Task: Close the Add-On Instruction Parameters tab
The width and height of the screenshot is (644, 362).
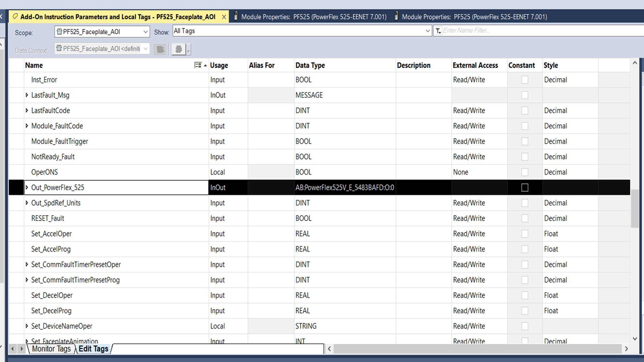Action: click(x=224, y=17)
